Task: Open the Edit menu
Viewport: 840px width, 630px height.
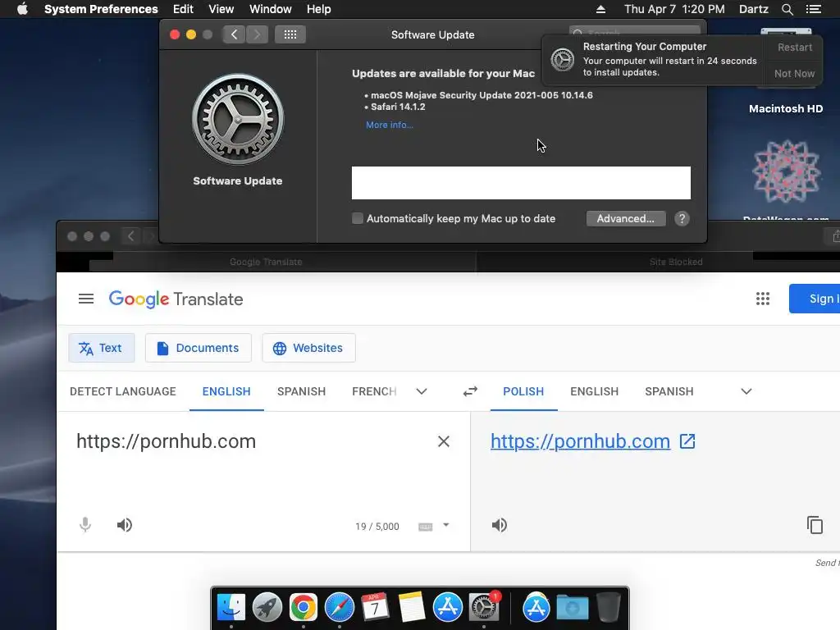Action: coord(183,9)
